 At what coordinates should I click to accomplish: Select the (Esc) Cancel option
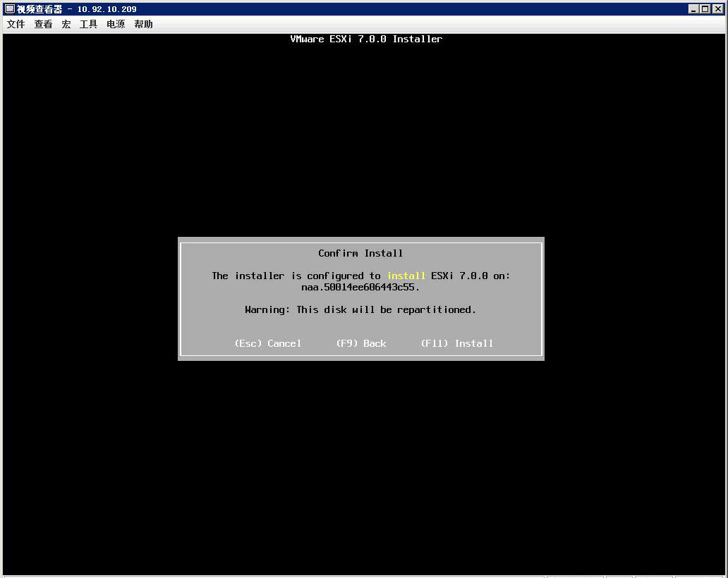coord(268,343)
